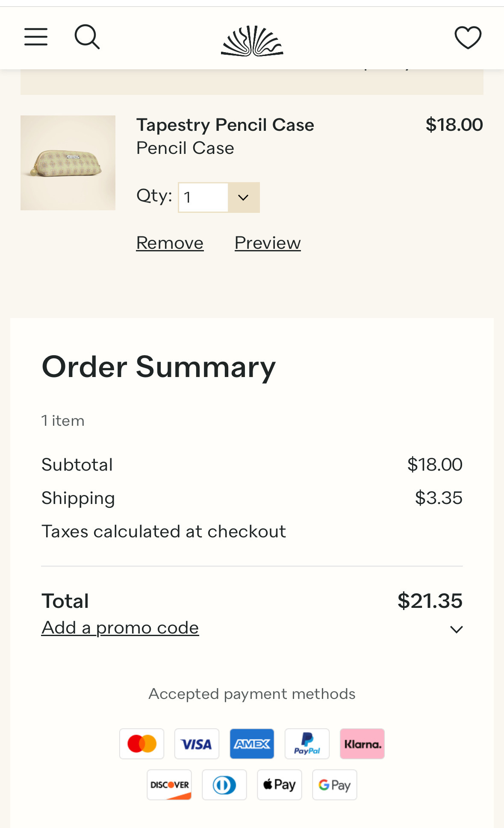Screen dimensions: 504x828
Task: Select the Discover payment icon
Action: 169,785
